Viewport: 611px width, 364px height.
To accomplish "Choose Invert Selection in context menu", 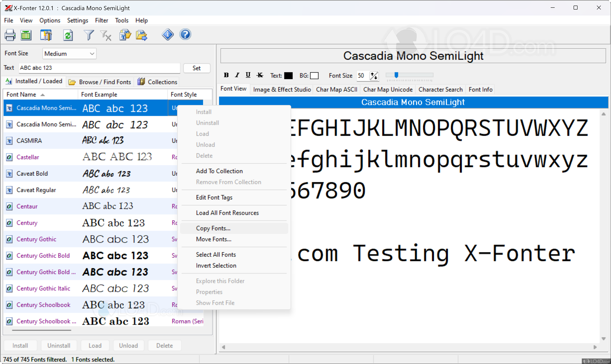I will tap(234, 266).
